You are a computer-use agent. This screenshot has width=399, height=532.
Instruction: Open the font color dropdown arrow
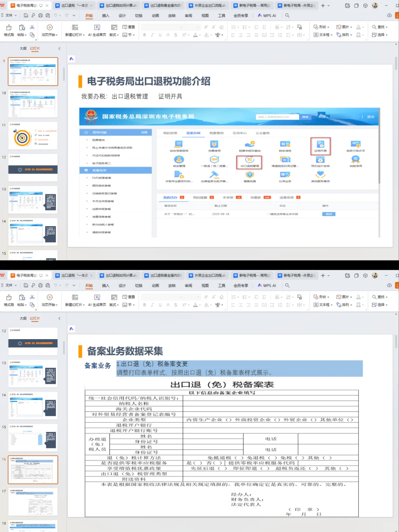[x=199, y=35]
